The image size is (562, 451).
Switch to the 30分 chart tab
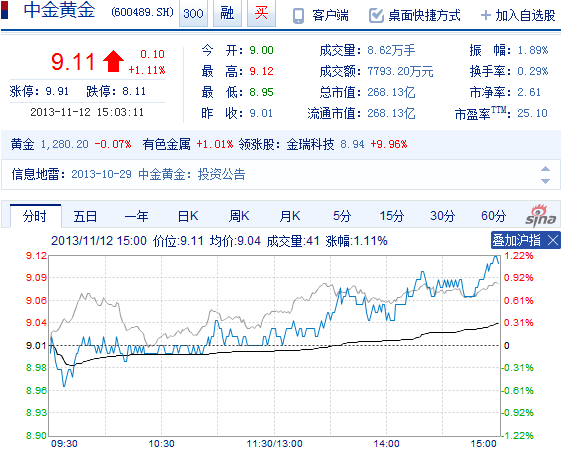coord(443,216)
